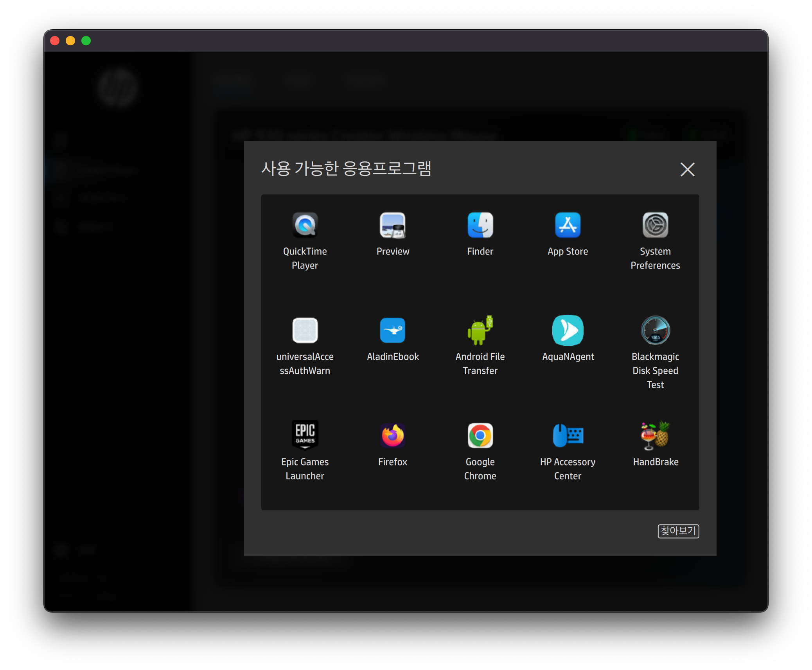
Task: Choose the Google Chrome icon
Action: [x=480, y=435]
